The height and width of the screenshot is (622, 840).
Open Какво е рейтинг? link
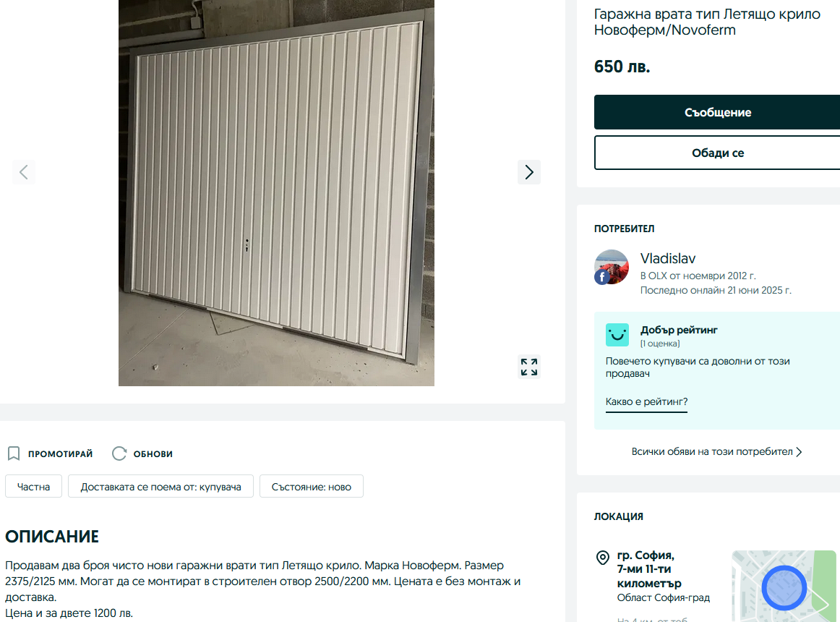click(646, 401)
